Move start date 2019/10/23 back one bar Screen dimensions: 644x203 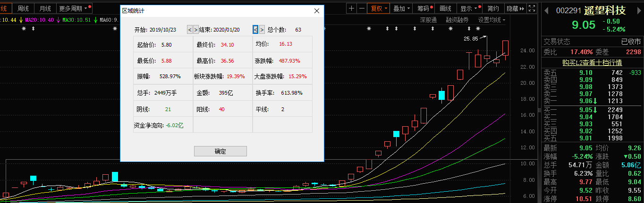coord(190,30)
